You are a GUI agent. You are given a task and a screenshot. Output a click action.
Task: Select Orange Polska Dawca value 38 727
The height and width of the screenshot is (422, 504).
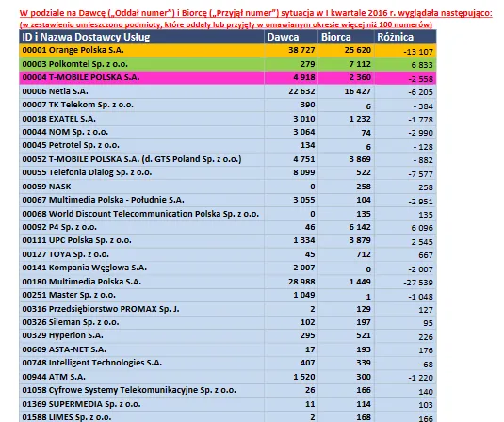[x=301, y=50]
